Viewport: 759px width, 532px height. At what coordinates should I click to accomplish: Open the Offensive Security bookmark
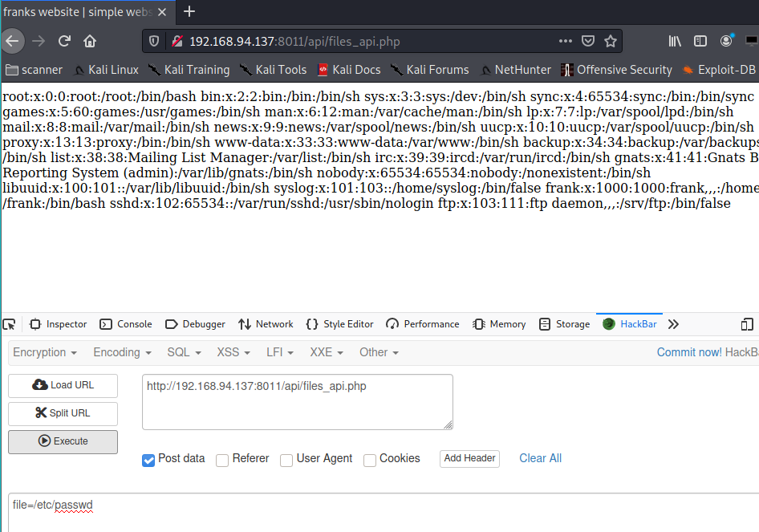(617, 70)
